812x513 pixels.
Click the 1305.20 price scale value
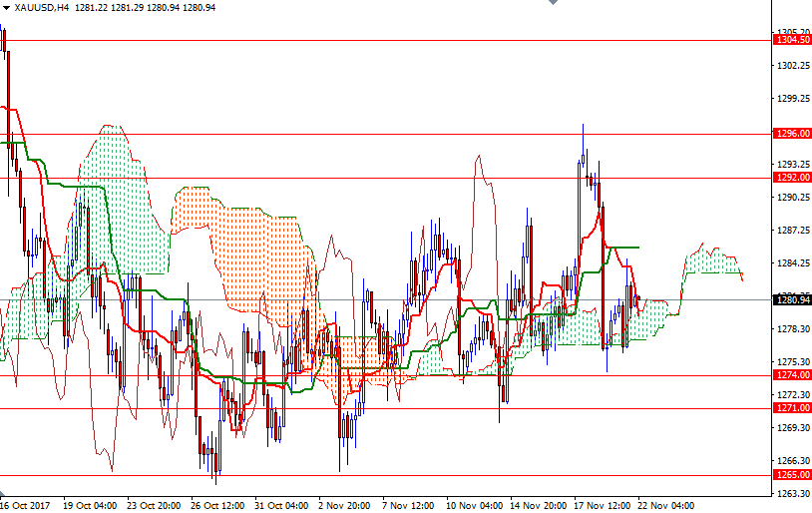792,32
